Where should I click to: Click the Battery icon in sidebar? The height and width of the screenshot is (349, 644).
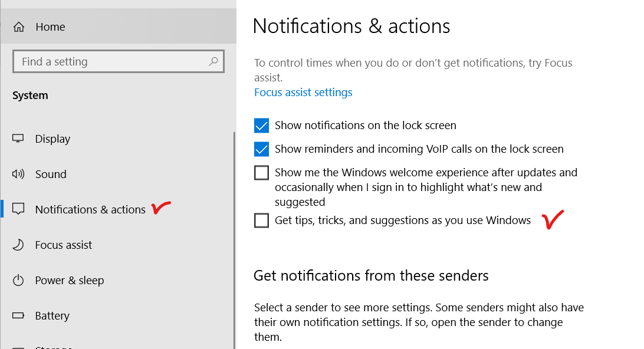pyautogui.click(x=18, y=315)
